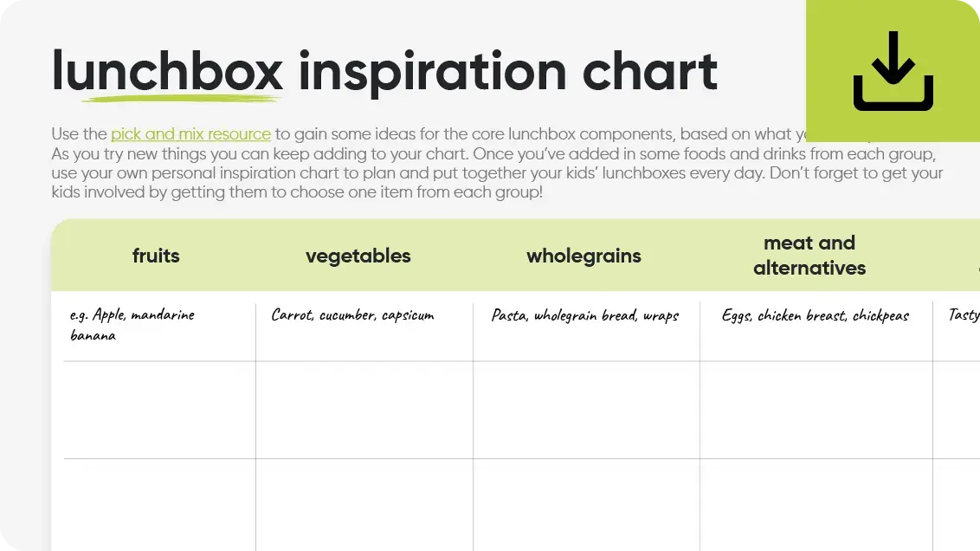Click the partially visible Tasty example cell

click(963, 315)
